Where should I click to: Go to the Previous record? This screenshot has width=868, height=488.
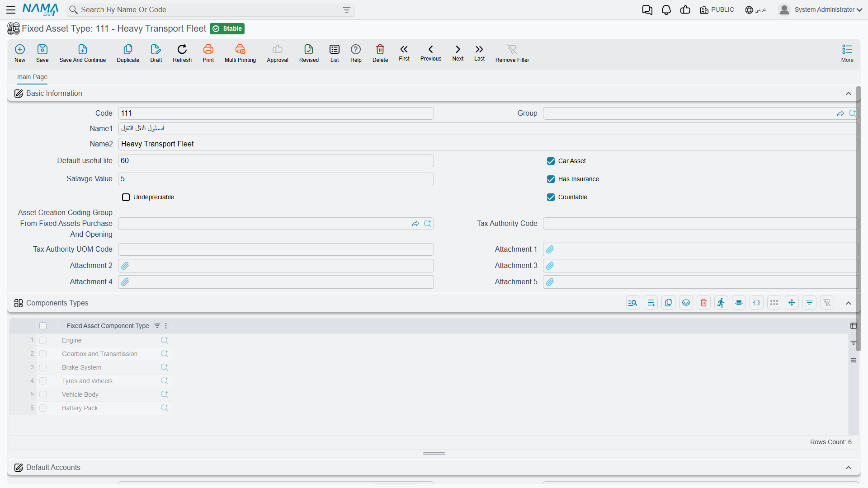(x=431, y=53)
